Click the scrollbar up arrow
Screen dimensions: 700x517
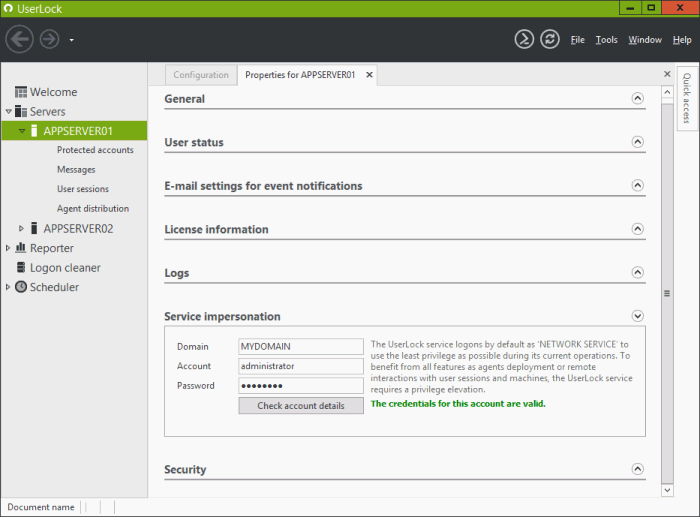click(667, 92)
